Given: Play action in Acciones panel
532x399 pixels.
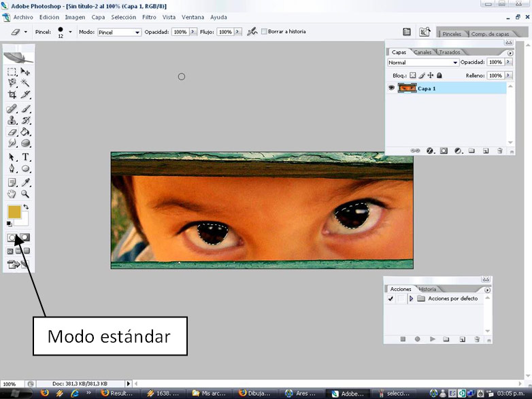Looking at the screenshot, I should 432,339.
